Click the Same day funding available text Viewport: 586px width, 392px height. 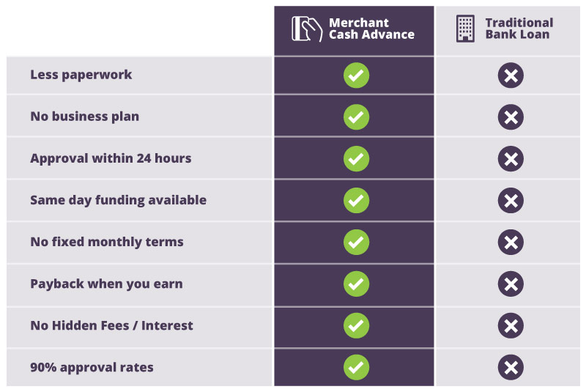[118, 200]
